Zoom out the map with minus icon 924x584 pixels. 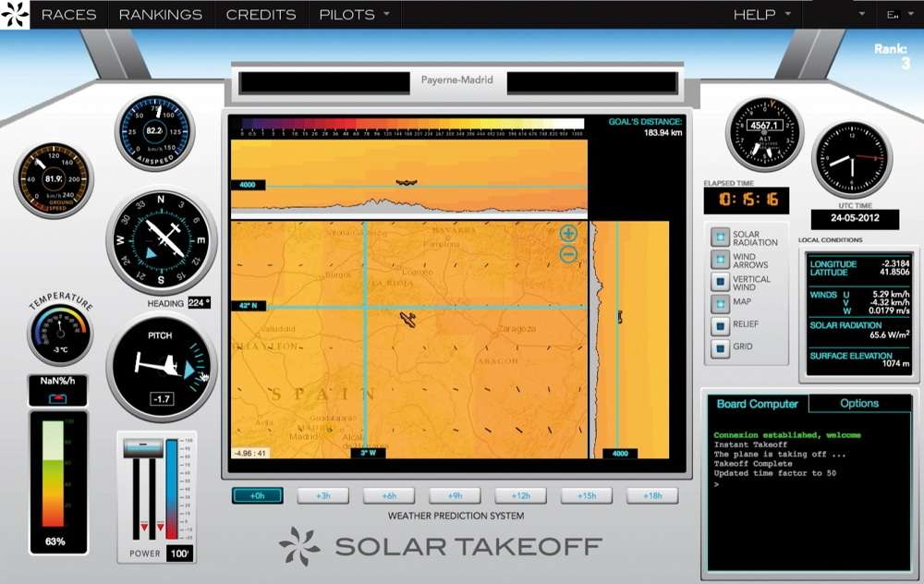pos(568,254)
